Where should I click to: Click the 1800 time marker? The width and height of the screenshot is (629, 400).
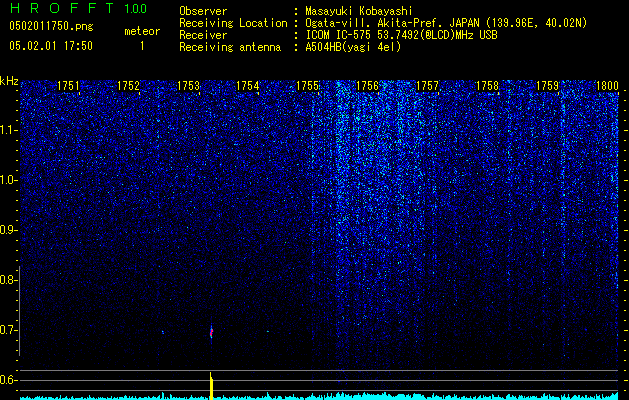(607, 86)
